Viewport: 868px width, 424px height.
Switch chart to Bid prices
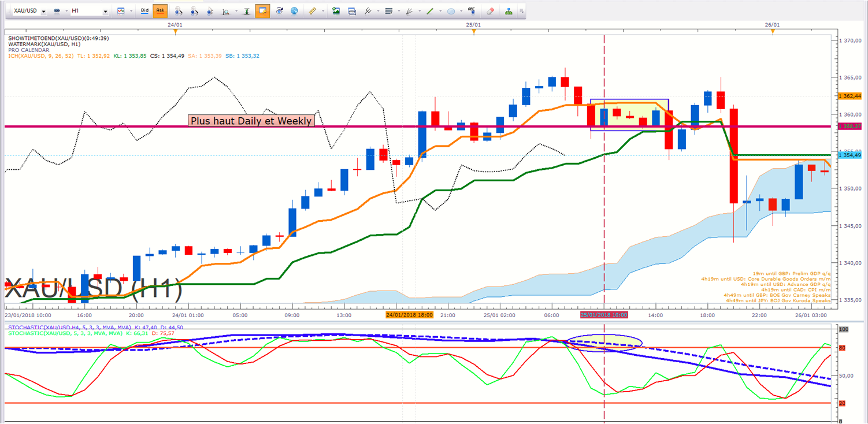pyautogui.click(x=144, y=11)
